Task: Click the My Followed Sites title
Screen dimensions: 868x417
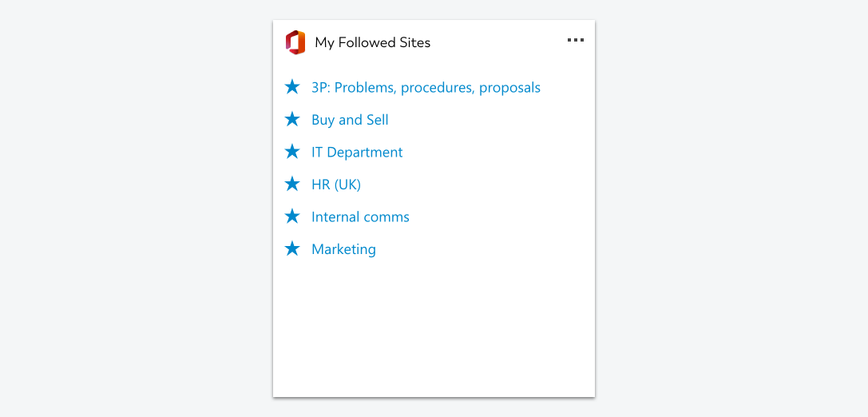Action: (373, 42)
